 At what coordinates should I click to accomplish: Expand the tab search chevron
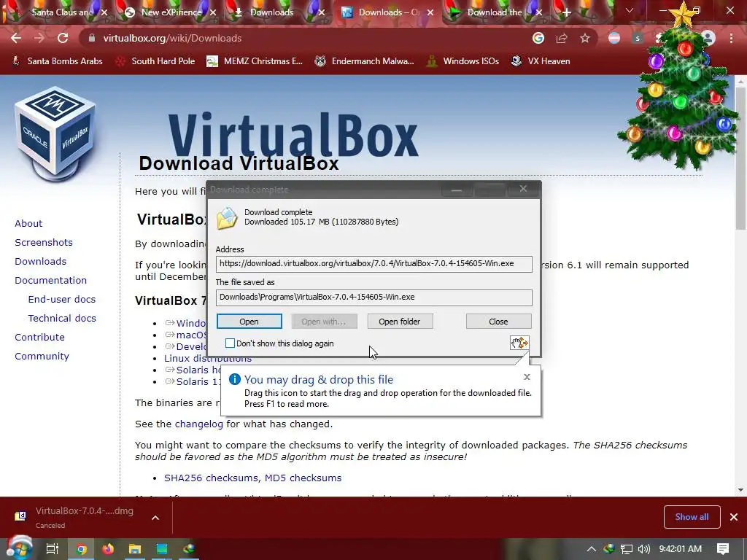[x=630, y=10]
